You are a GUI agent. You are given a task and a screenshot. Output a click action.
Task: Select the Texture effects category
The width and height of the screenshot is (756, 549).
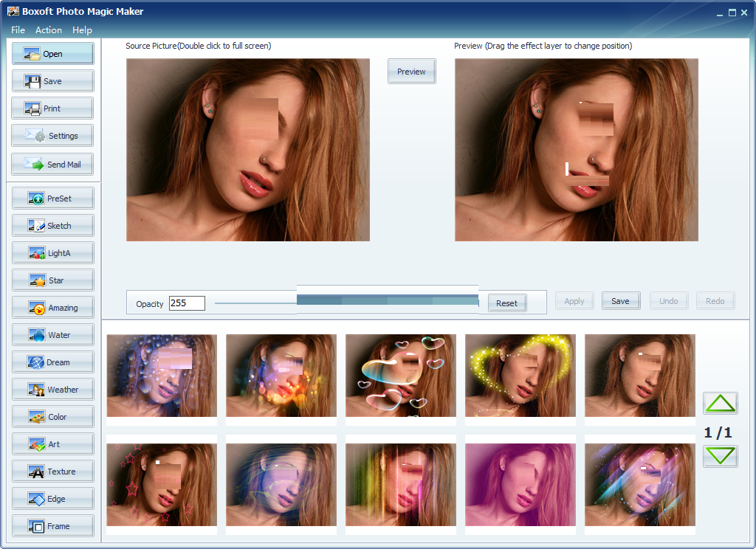coord(52,471)
